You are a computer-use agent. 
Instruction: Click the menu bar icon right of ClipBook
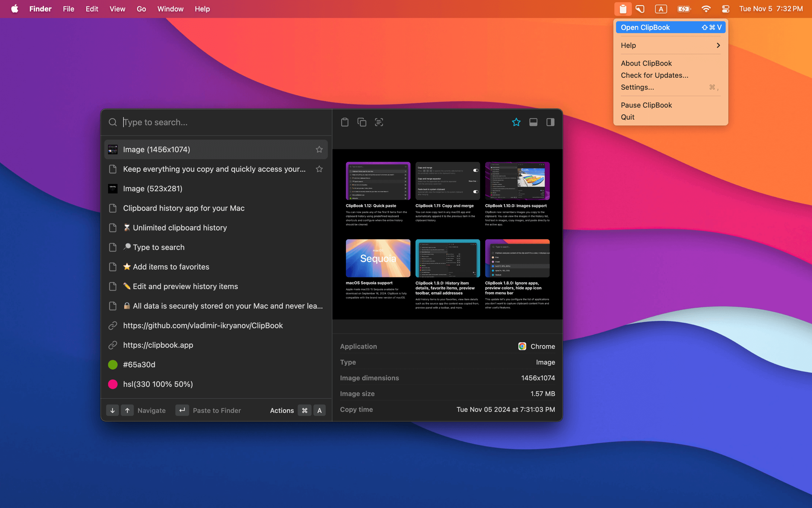(640, 9)
